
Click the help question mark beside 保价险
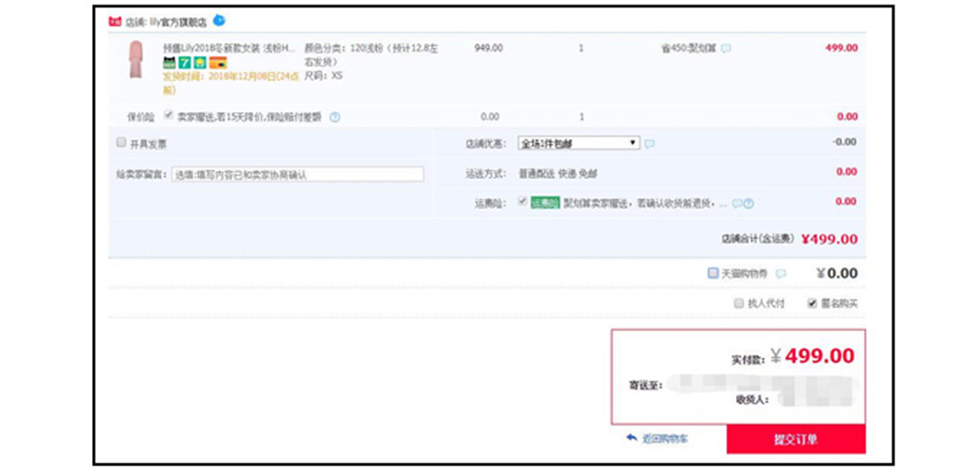click(335, 117)
